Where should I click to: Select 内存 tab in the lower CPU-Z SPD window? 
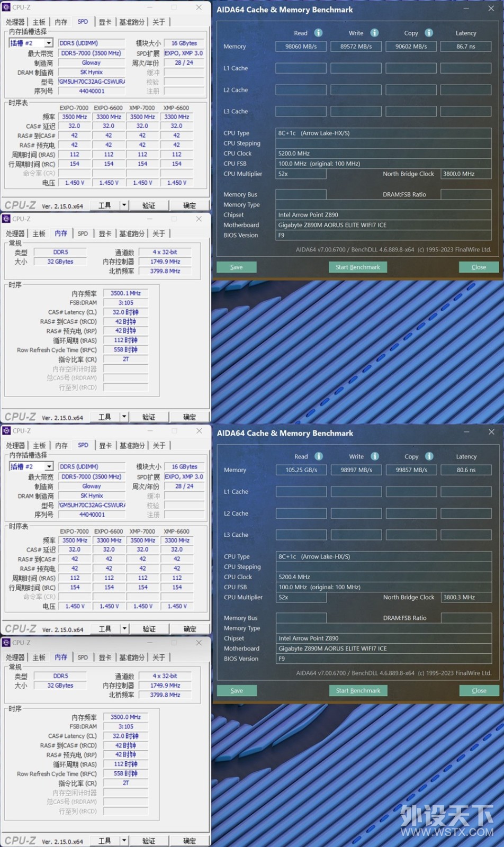[62, 446]
